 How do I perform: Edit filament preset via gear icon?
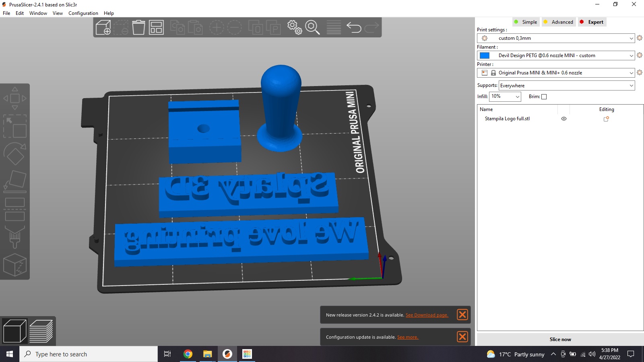pos(640,55)
